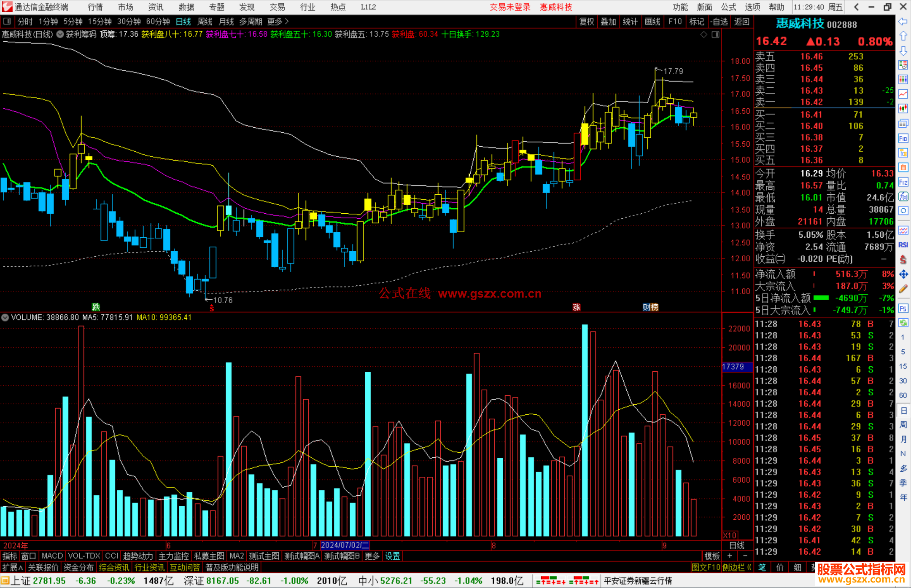
Task: Click the candlestick chart icon in sidebar
Action: pyautogui.click(x=903, y=109)
